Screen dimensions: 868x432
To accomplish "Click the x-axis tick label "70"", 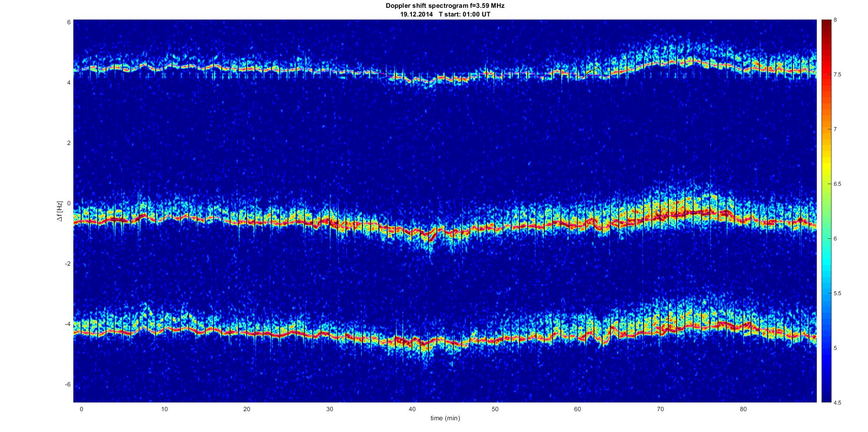I will (660, 409).
